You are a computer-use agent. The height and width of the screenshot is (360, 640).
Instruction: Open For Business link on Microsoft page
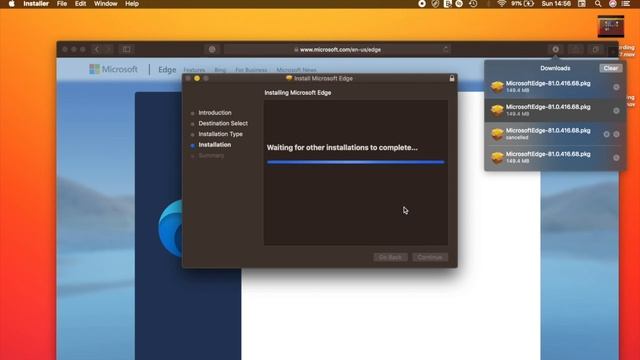click(x=251, y=70)
